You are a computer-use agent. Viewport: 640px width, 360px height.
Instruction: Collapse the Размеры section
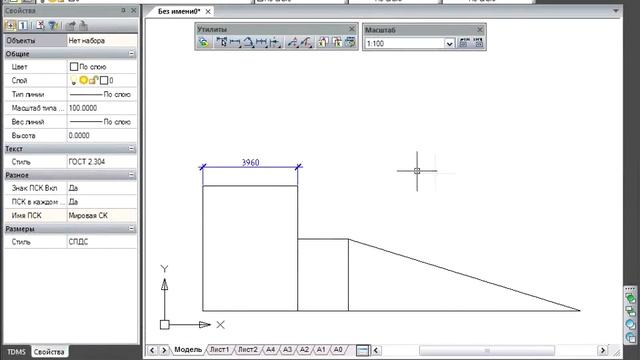131,229
